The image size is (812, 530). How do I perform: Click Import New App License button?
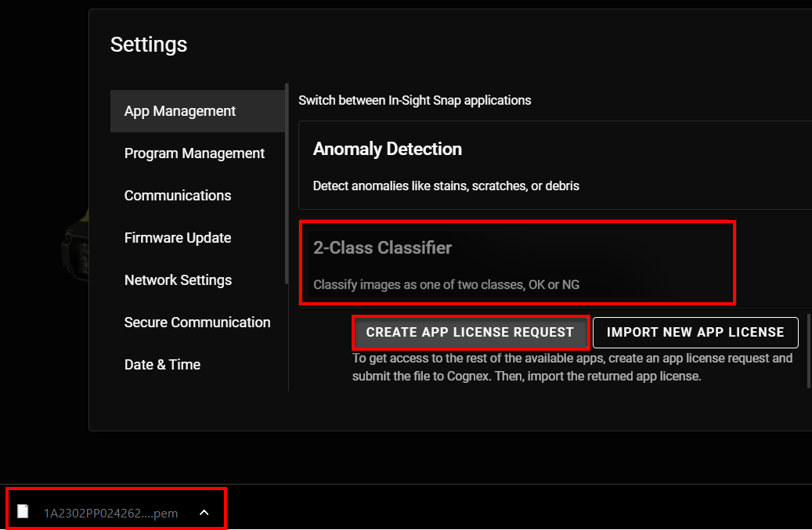[695, 332]
